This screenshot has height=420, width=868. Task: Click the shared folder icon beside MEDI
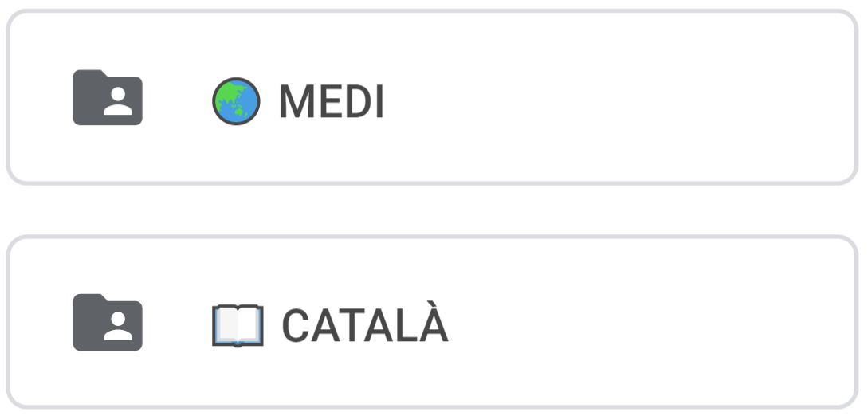[x=108, y=98]
